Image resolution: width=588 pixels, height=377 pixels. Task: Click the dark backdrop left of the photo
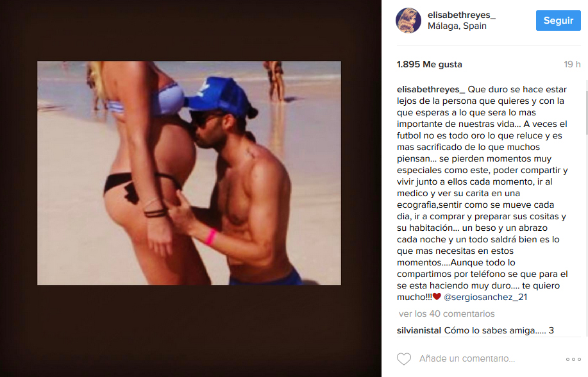tap(19, 172)
